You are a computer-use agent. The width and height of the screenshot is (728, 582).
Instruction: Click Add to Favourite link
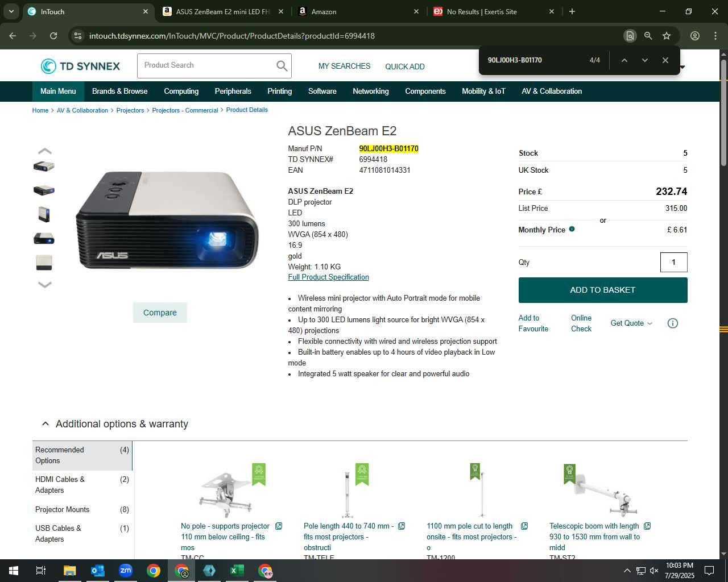pyautogui.click(x=533, y=323)
